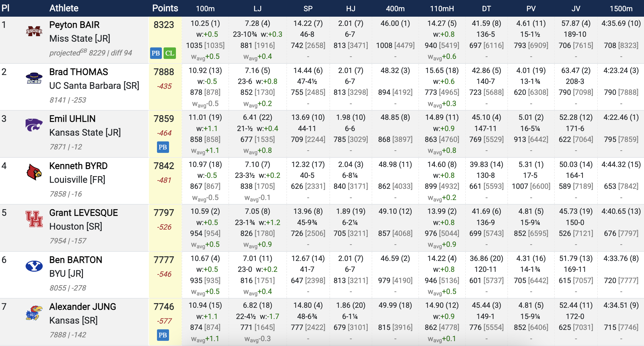This screenshot has width=644, height=346.
Task: Click the 1500m column header
Action: (x=621, y=9)
